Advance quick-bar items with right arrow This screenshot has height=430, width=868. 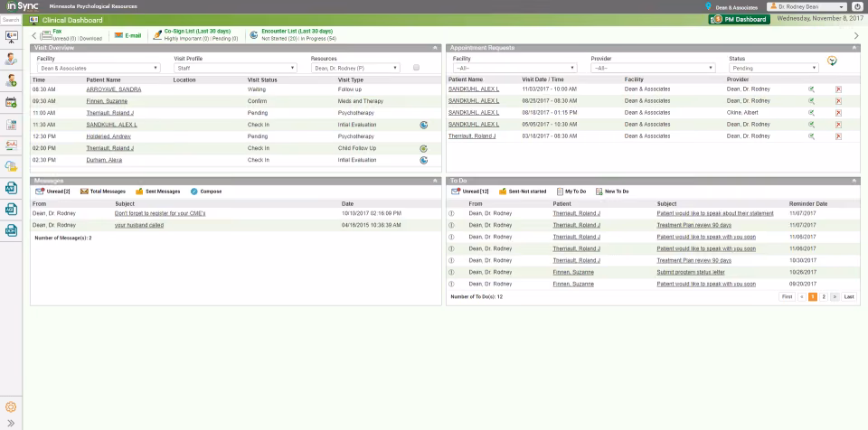[856, 36]
